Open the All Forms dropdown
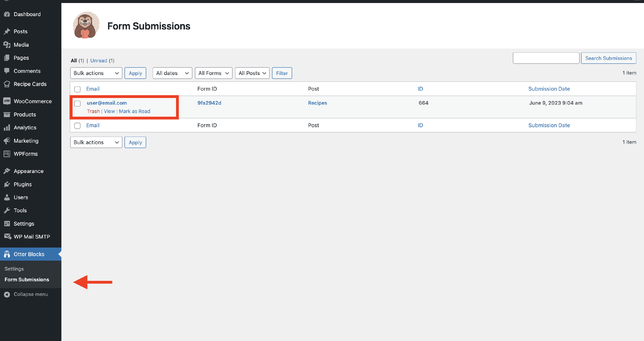Image resolution: width=644 pixels, height=341 pixels. coord(214,73)
